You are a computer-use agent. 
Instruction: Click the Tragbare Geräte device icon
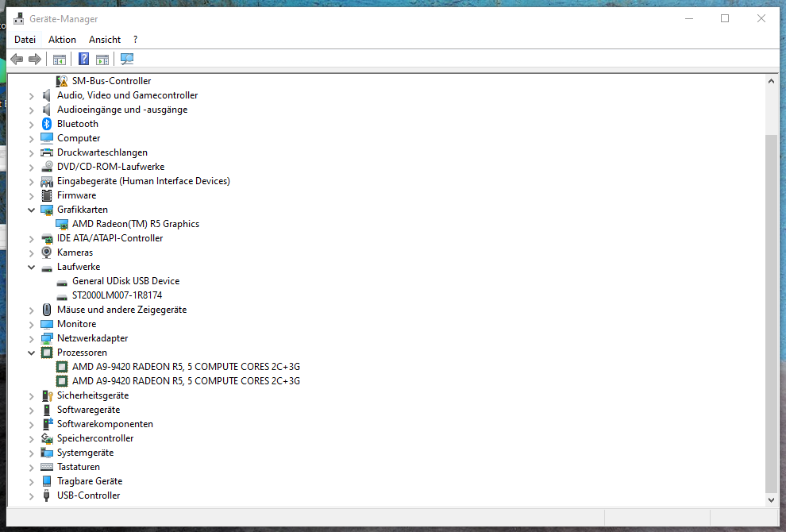click(x=47, y=481)
